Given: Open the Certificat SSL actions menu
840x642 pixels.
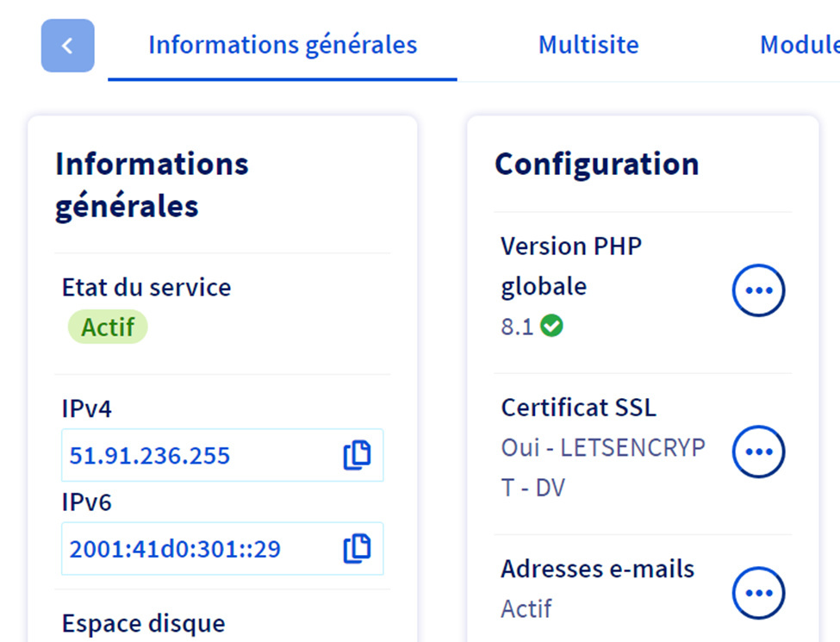Looking at the screenshot, I should (758, 452).
